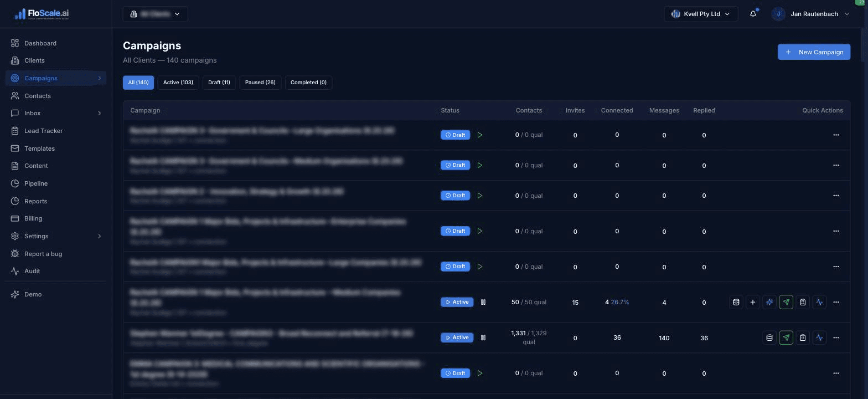Click the 140 messages value
Viewport: 868px width, 399px height.
(664, 337)
